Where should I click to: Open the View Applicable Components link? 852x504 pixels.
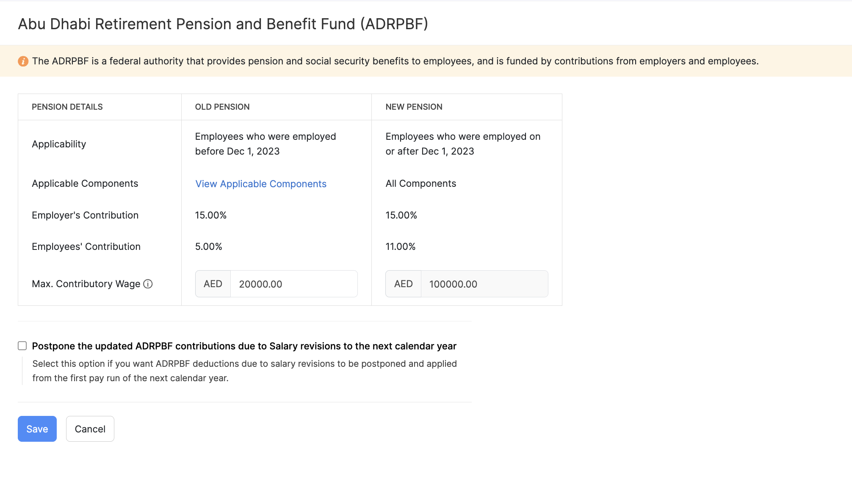pos(260,184)
